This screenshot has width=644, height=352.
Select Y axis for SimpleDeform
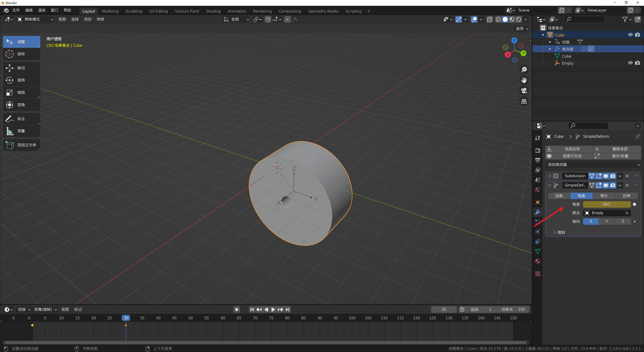point(607,222)
